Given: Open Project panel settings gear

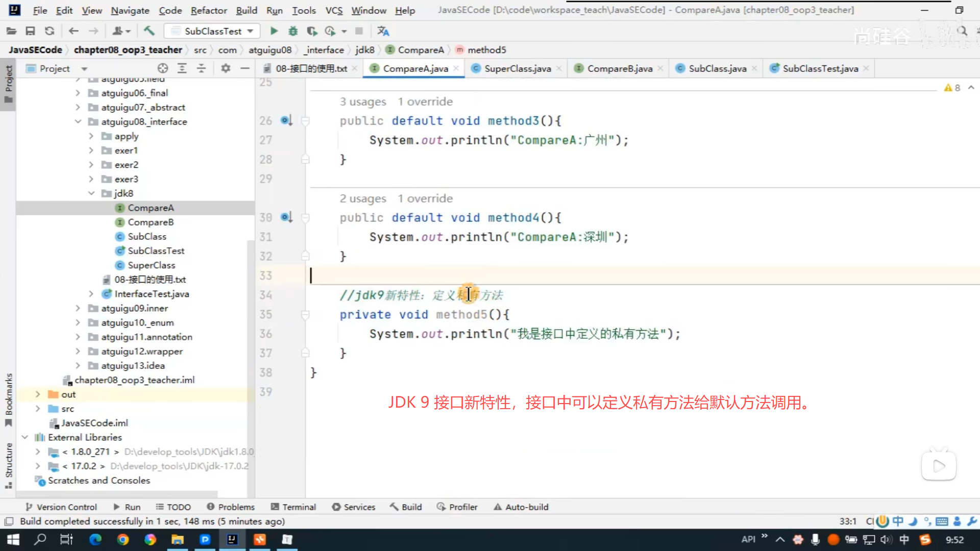Looking at the screenshot, I should (226, 68).
